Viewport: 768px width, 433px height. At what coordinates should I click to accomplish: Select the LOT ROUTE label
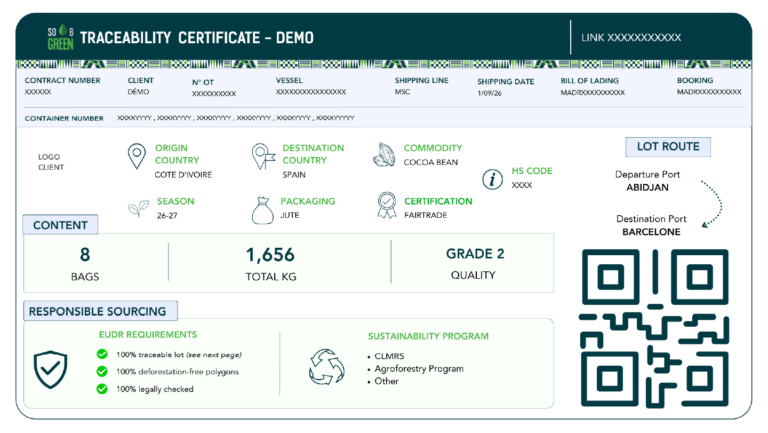[668, 146]
